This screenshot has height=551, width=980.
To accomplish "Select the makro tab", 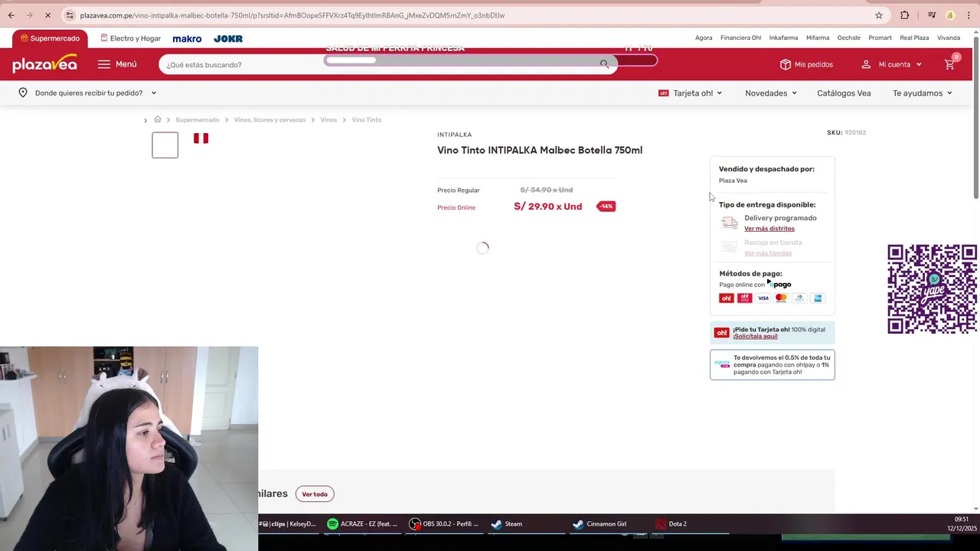I will point(187,38).
